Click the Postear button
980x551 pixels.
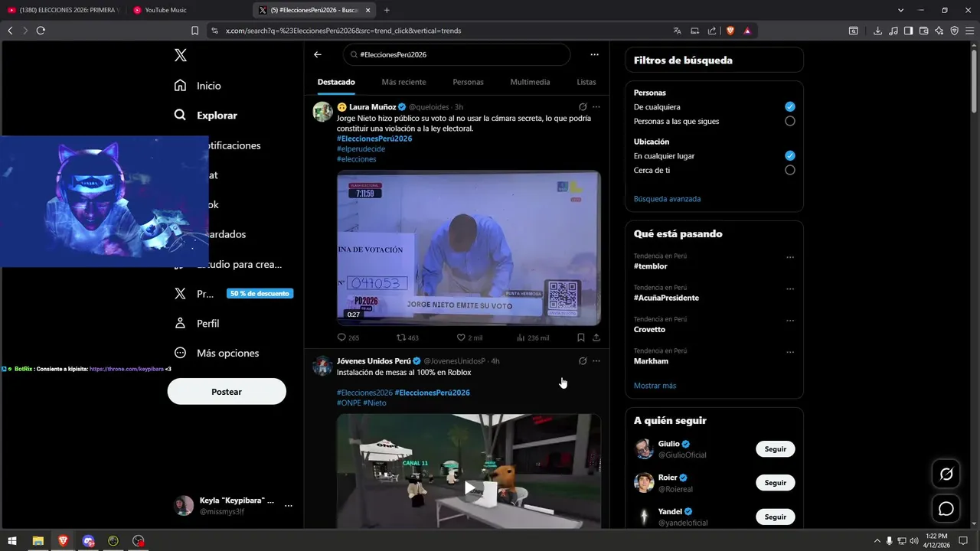[x=227, y=392]
